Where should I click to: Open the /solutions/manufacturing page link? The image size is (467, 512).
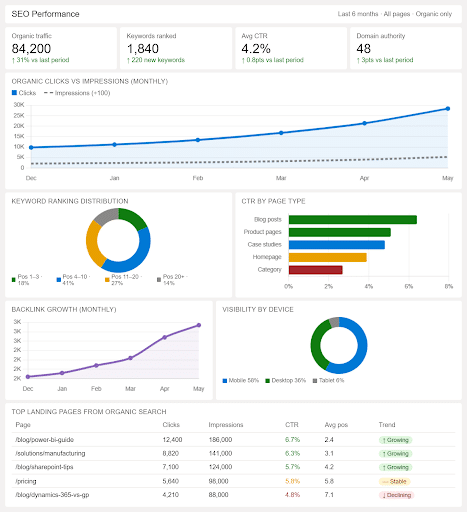coord(50,453)
